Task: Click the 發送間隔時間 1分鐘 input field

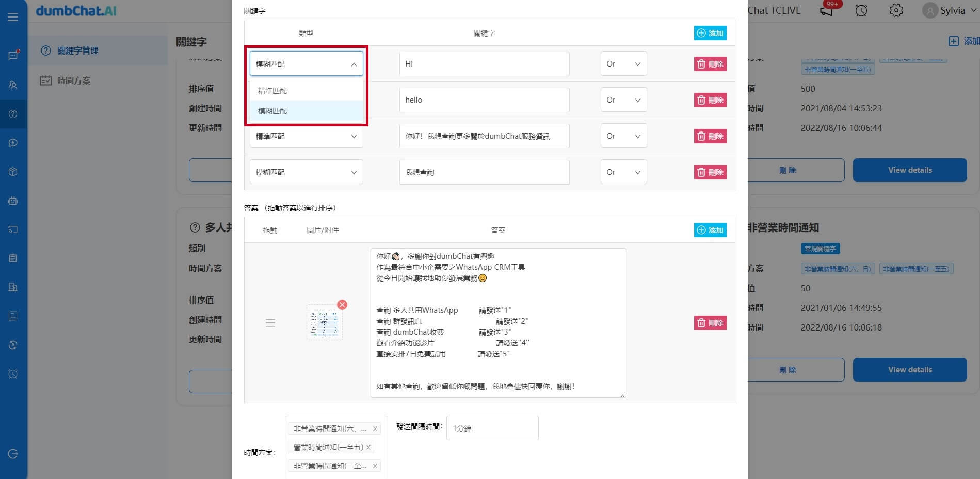Action: point(492,428)
